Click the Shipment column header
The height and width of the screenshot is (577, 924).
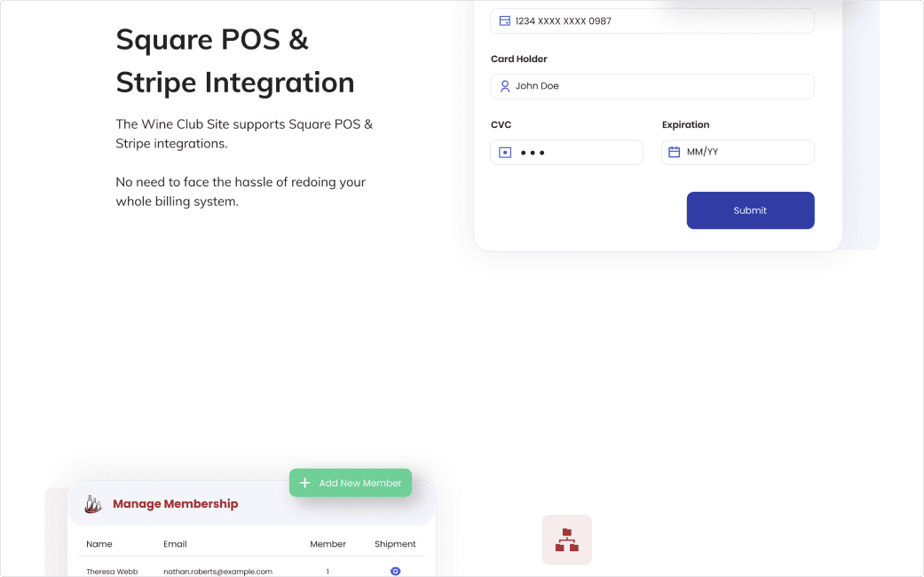(x=395, y=544)
